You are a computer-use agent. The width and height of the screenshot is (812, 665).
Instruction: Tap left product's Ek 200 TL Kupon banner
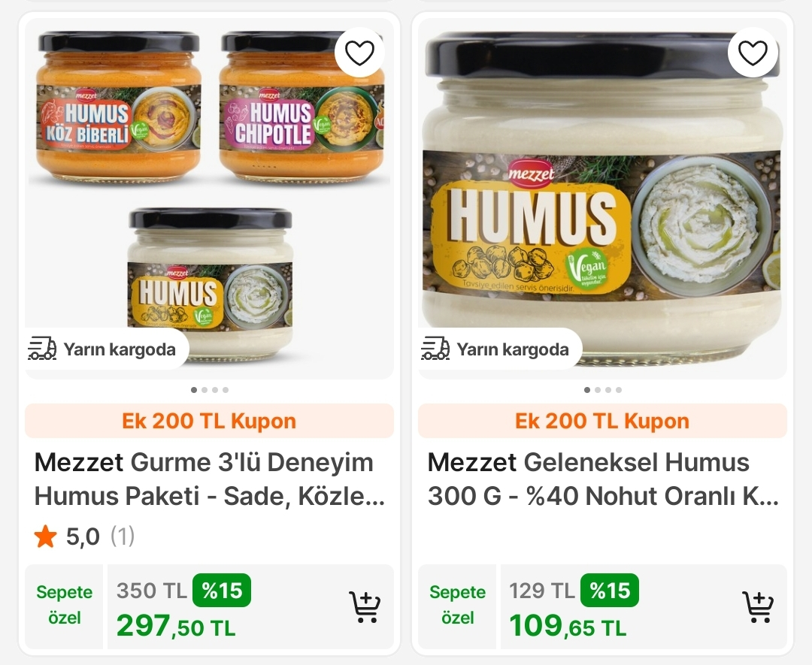point(209,421)
